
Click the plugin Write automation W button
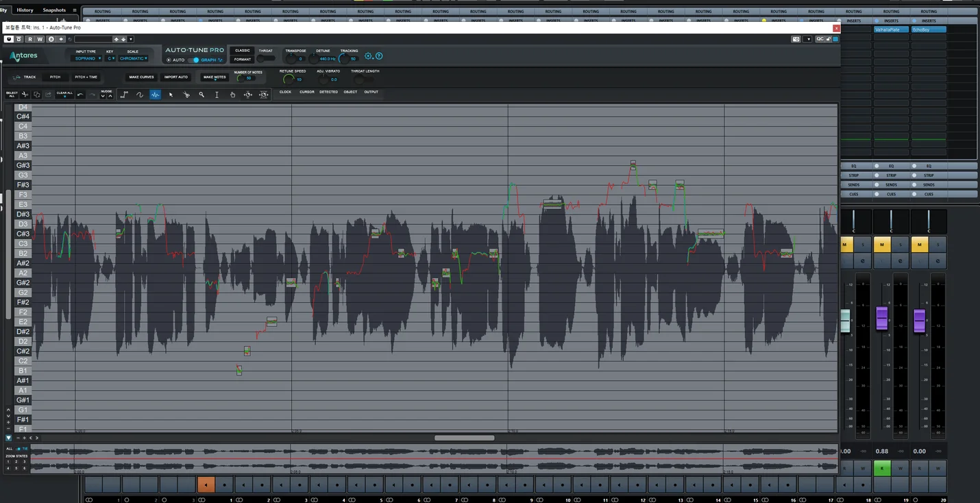coord(40,39)
